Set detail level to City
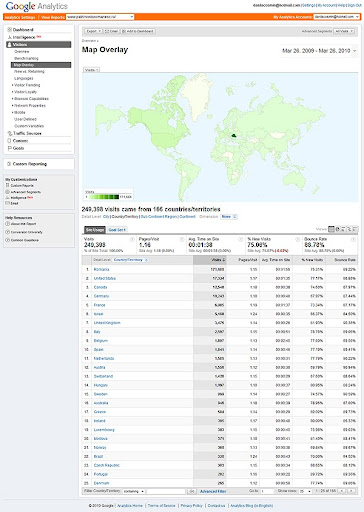The width and height of the screenshot is (364, 512). tap(106, 217)
